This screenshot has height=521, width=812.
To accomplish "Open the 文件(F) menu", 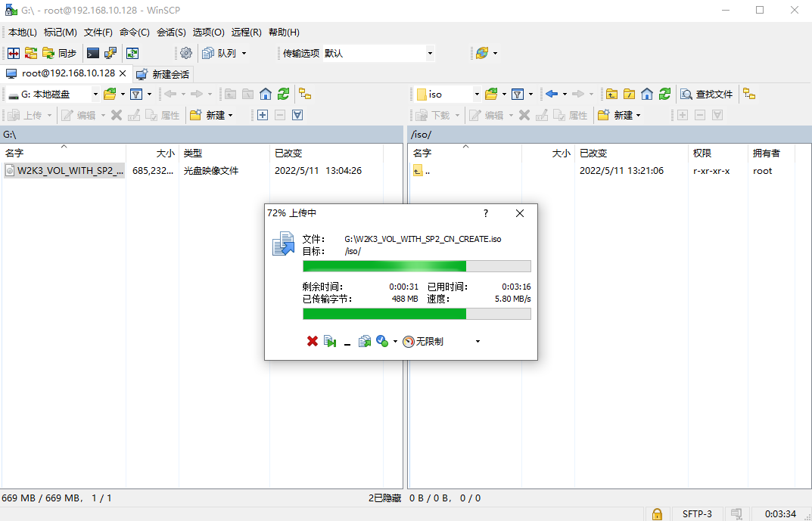I will pos(98,32).
